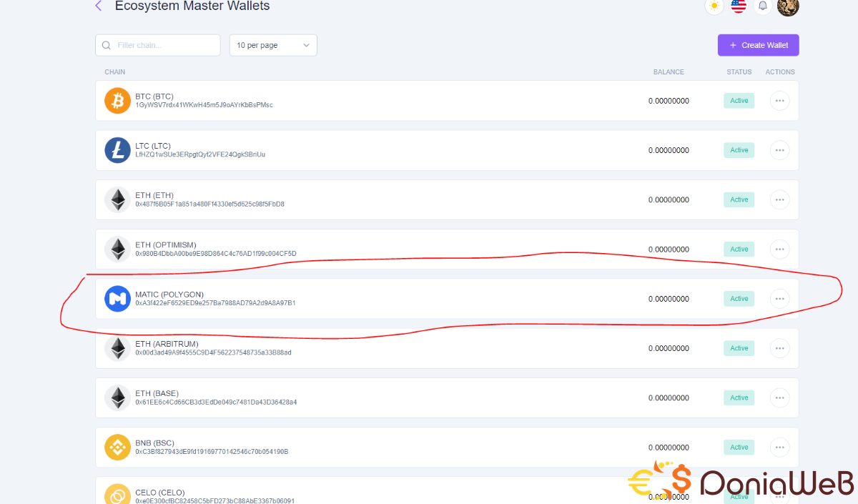Click the Litecoin LTC chain icon
The height and width of the screenshot is (504, 858).
[118, 150]
